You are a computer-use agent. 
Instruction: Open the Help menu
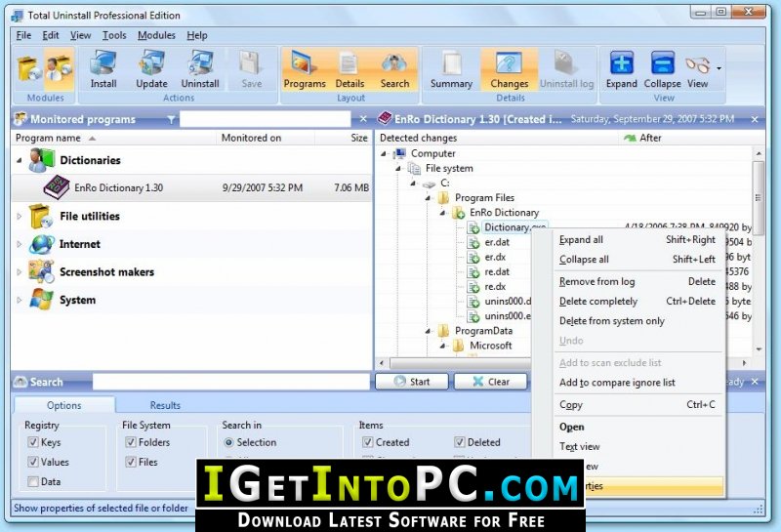[197, 35]
